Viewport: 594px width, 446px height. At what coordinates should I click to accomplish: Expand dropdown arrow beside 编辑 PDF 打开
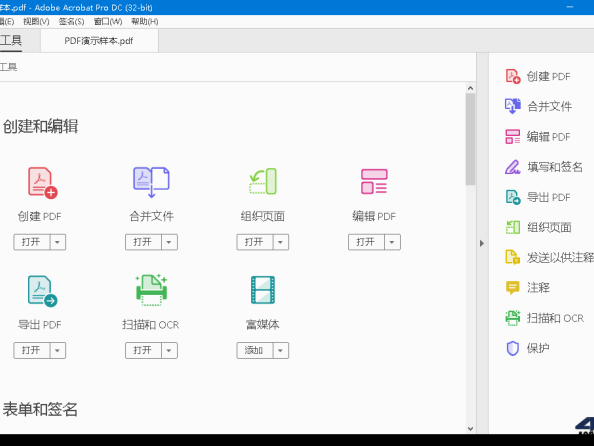pyautogui.click(x=392, y=242)
